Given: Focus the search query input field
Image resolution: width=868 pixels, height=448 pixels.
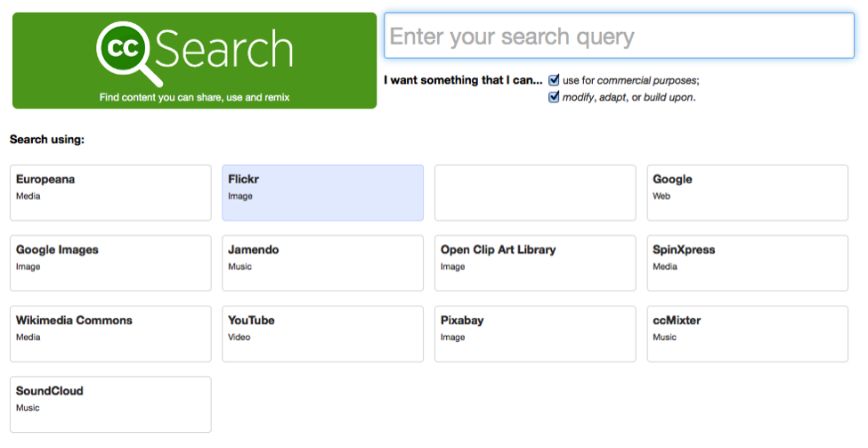Looking at the screenshot, I should [x=619, y=37].
